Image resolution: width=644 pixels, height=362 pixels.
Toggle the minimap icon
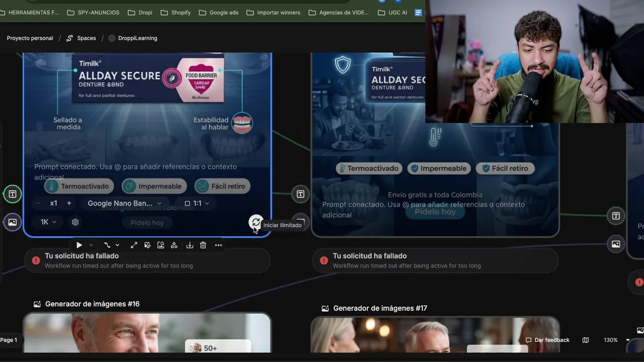[586, 340]
